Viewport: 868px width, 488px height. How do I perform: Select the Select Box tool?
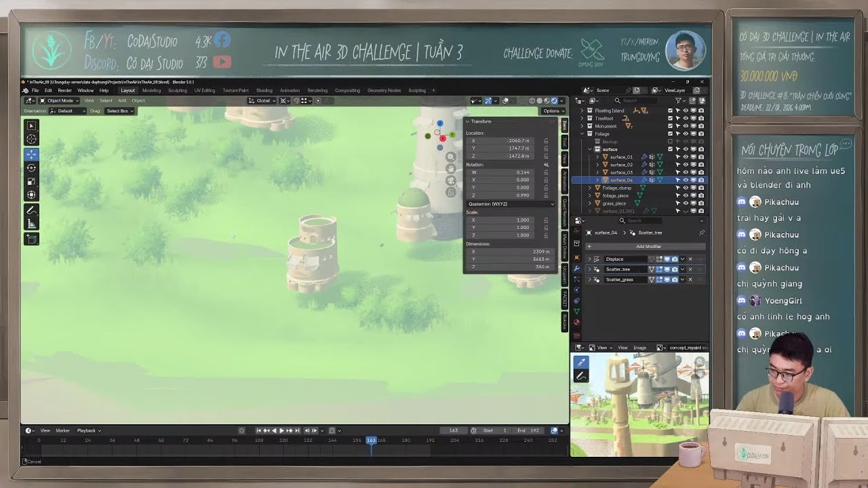[31, 125]
